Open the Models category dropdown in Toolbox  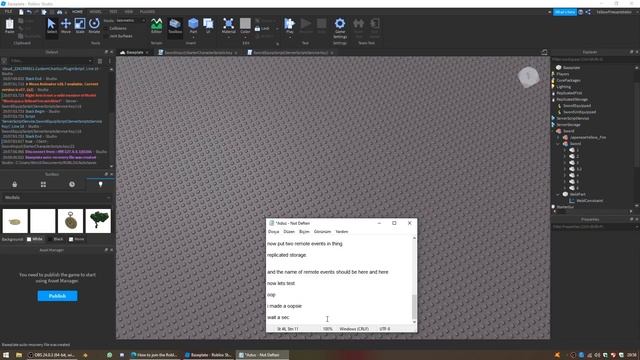[x=56, y=198]
